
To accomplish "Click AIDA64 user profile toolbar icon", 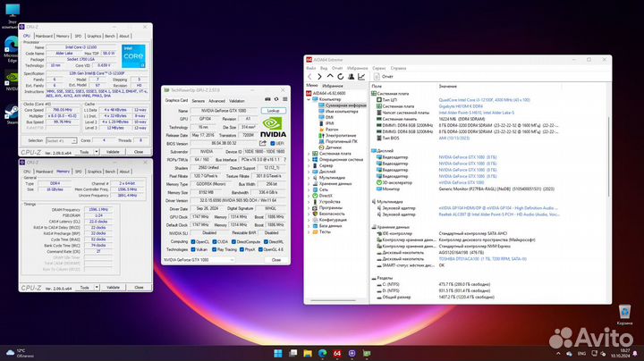I will tap(352, 77).
